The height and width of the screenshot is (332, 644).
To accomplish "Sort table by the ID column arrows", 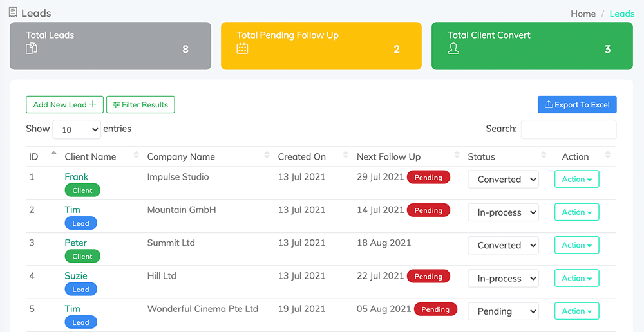I will 53,156.
